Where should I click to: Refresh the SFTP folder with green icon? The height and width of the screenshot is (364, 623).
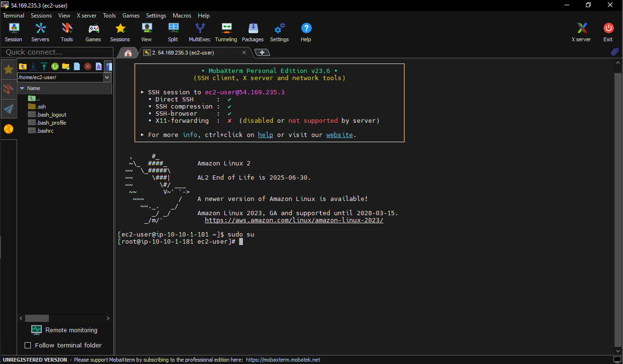[55, 66]
